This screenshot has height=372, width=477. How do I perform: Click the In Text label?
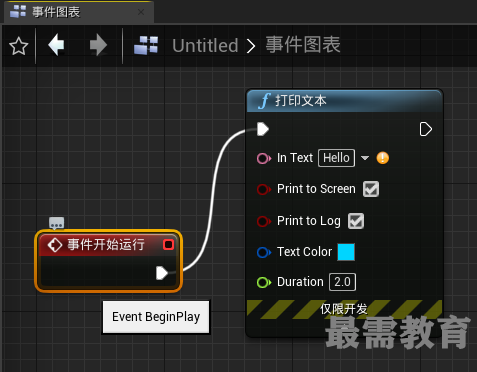pyautogui.click(x=295, y=158)
